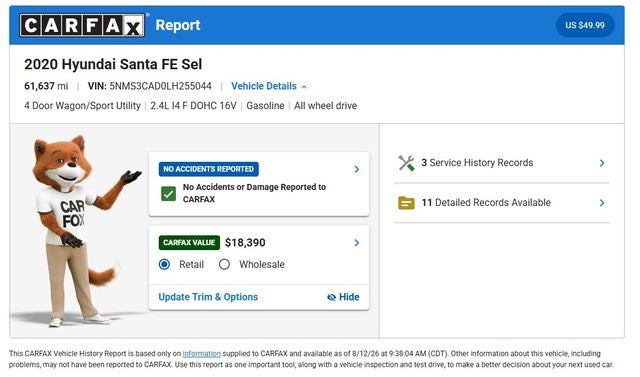Collapse the Vehicle Details section
The width and height of the screenshot is (640, 377).
tap(269, 86)
